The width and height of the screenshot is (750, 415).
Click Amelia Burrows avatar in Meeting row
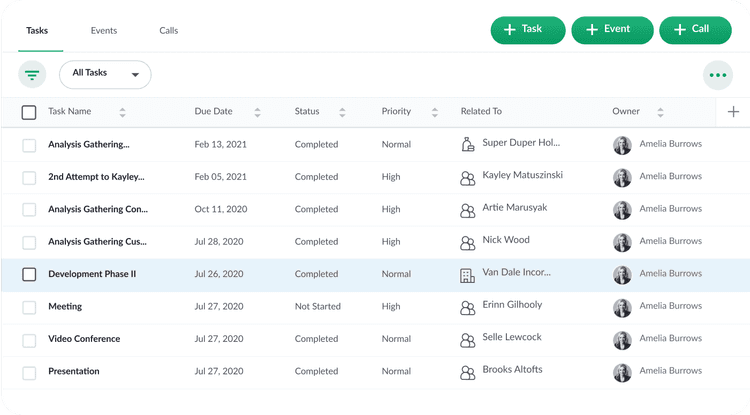(x=622, y=307)
